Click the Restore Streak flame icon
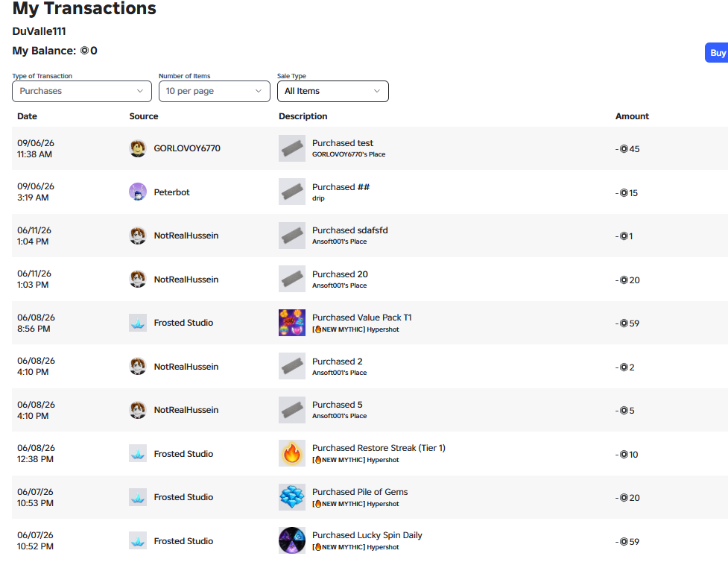Image resolution: width=728 pixels, height=565 pixels. coord(292,453)
